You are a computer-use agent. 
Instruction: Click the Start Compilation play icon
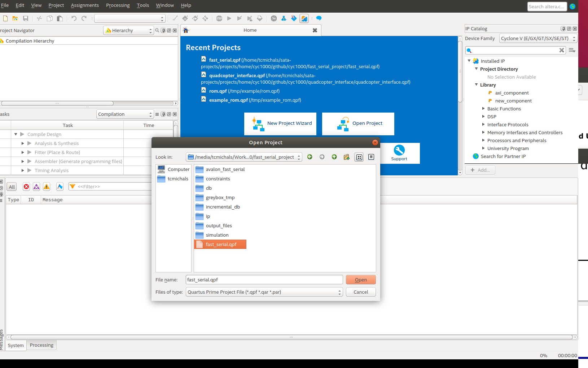pos(229,18)
